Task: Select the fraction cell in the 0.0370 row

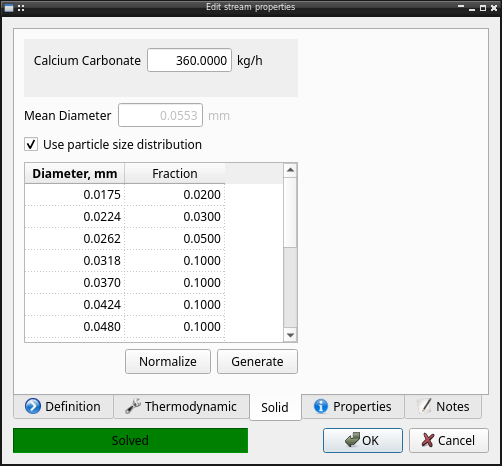Action: (175, 283)
